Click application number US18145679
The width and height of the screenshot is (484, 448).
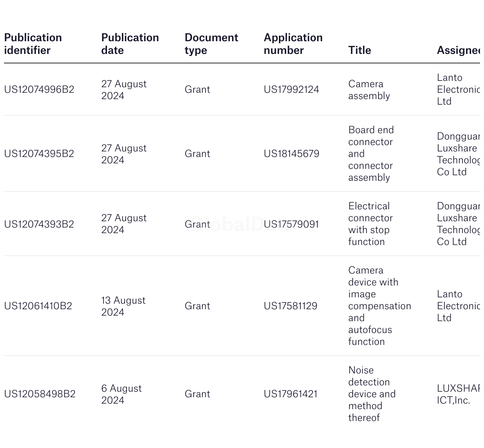coord(291,154)
